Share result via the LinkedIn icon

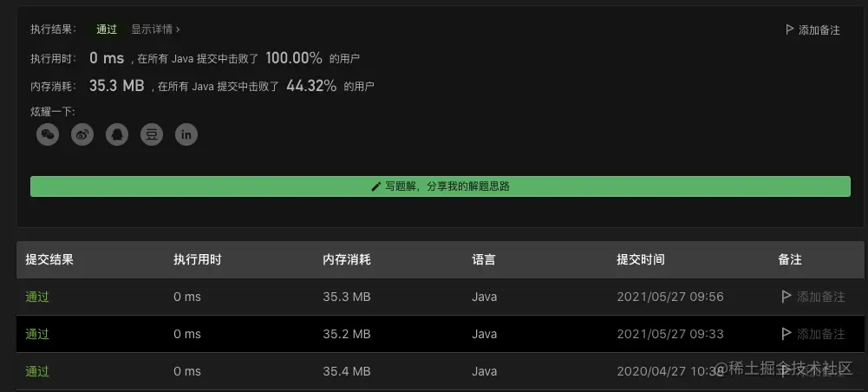pyautogui.click(x=186, y=134)
